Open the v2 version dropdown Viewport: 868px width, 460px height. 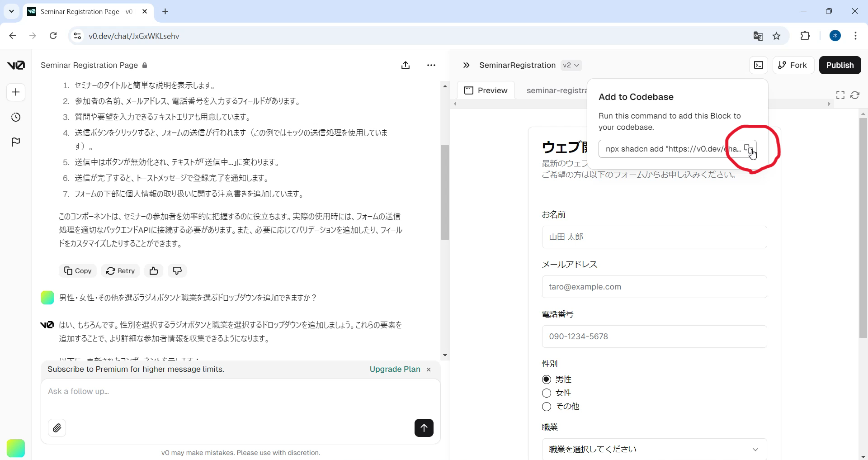click(x=571, y=65)
